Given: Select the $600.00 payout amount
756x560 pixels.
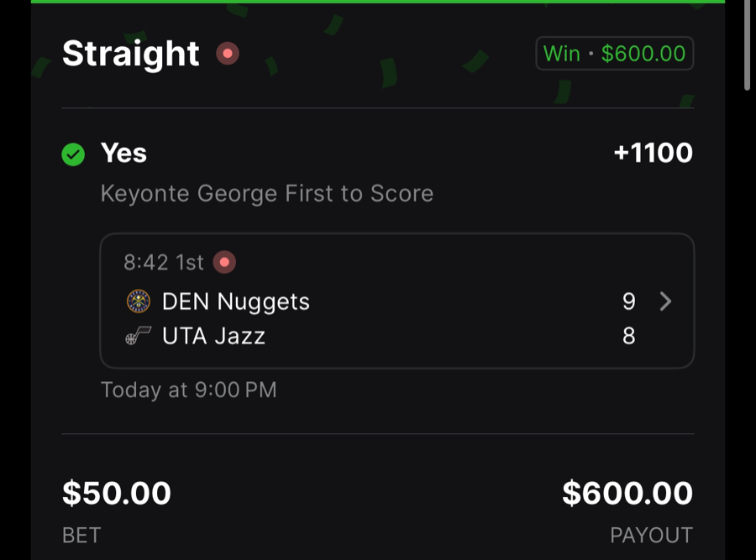Looking at the screenshot, I should click(x=628, y=493).
